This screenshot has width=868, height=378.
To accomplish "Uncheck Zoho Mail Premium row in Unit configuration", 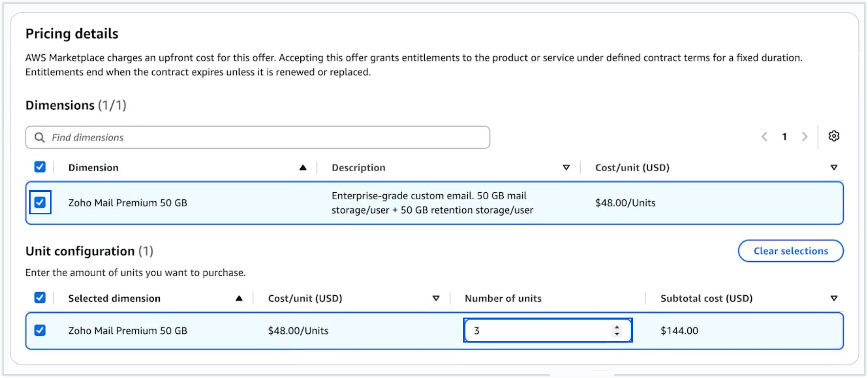I will 40,330.
